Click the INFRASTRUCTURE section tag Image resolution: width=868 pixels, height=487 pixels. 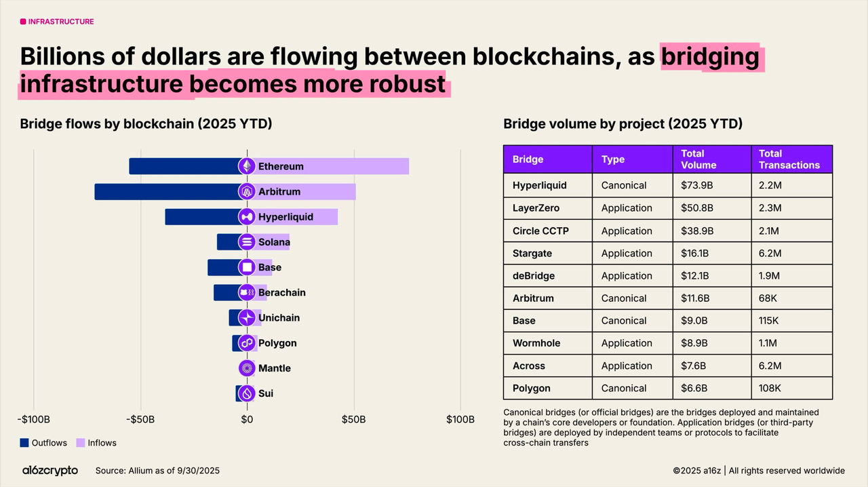click(x=57, y=22)
